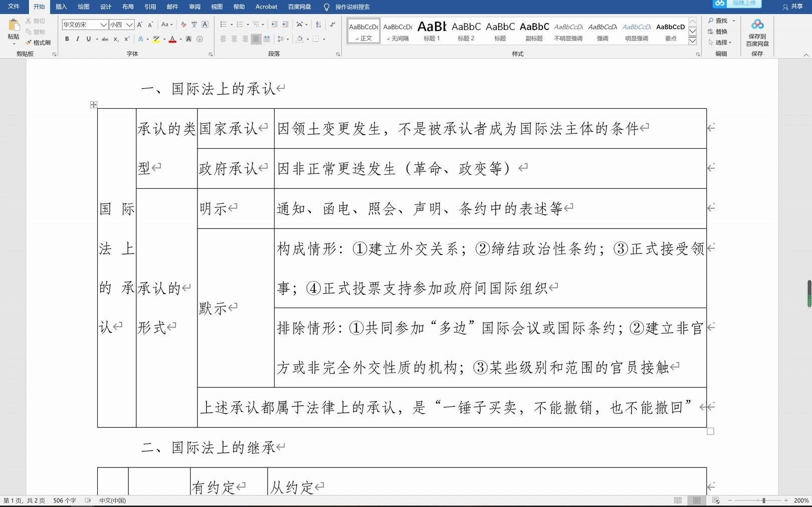Open the borders dropdown arrow
This screenshot has height=507, width=812.
[324, 39]
